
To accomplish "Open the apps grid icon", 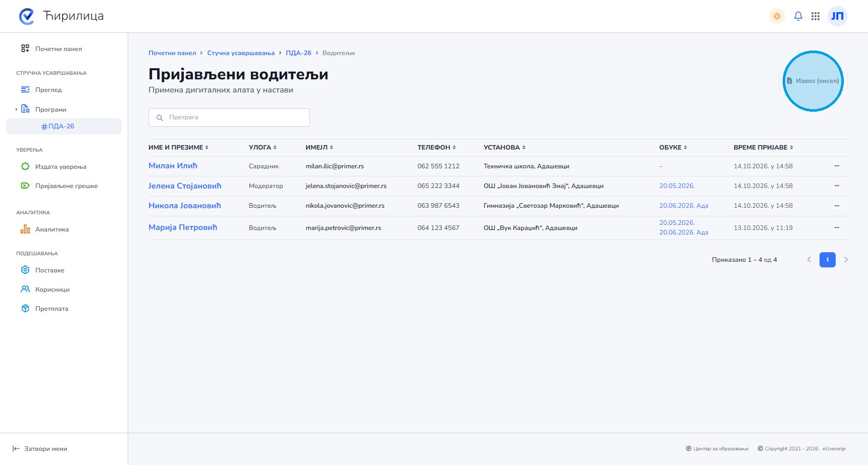I will [x=815, y=16].
